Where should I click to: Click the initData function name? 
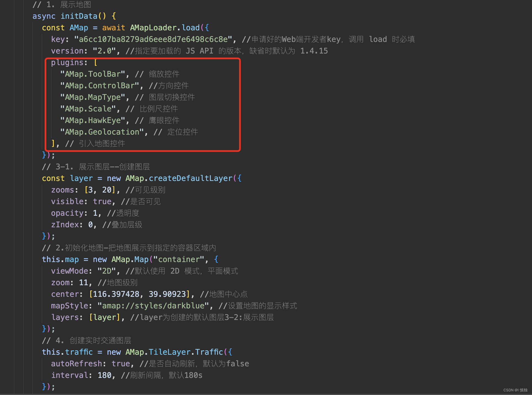[79, 16]
